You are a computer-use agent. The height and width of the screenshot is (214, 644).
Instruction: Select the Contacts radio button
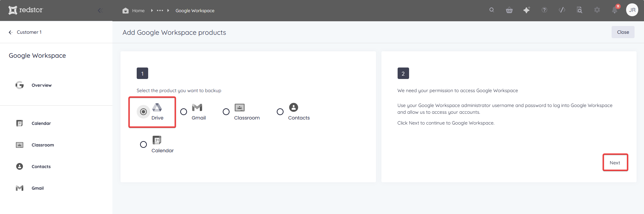pyautogui.click(x=280, y=112)
